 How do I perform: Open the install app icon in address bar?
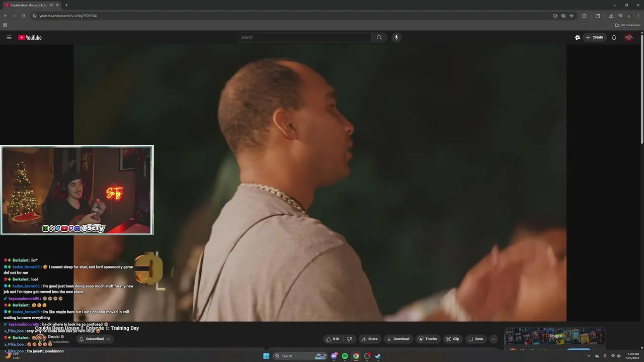(x=555, y=16)
